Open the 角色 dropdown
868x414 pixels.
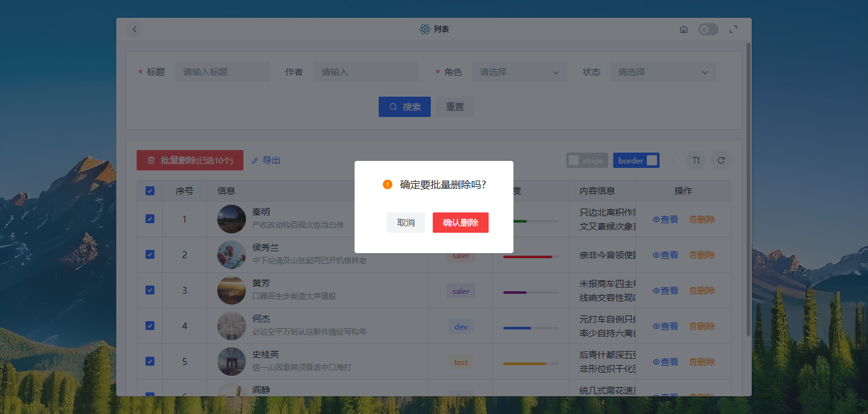coord(520,72)
